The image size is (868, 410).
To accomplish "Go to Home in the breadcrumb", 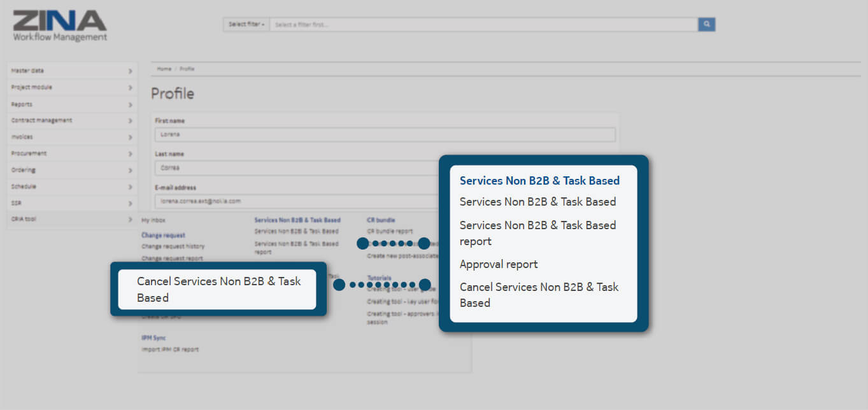I will click(164, 69).
